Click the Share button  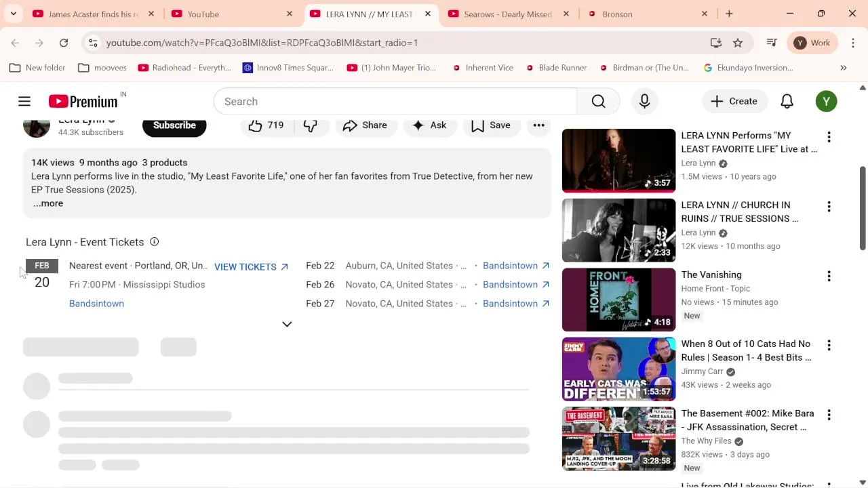365,125
